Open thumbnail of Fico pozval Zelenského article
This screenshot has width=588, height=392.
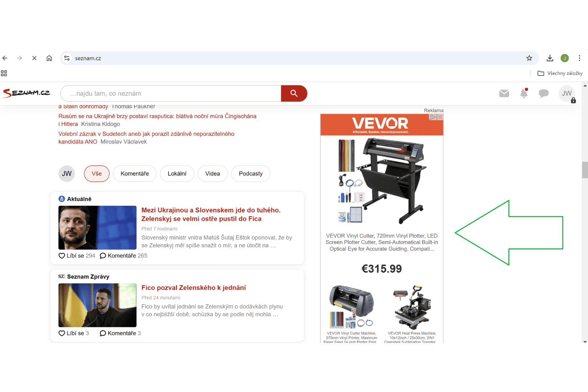(x=97, y=305)
